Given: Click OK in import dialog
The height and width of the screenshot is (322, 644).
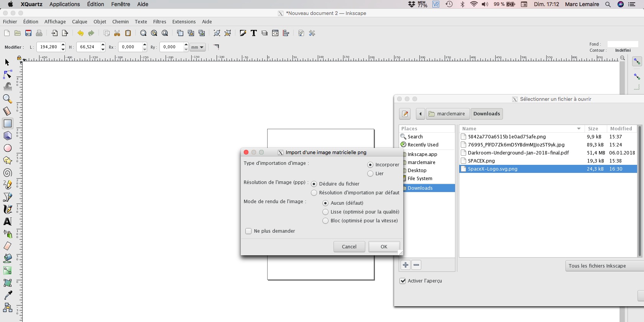Looking at the screenshot, I should coord(384,247).
